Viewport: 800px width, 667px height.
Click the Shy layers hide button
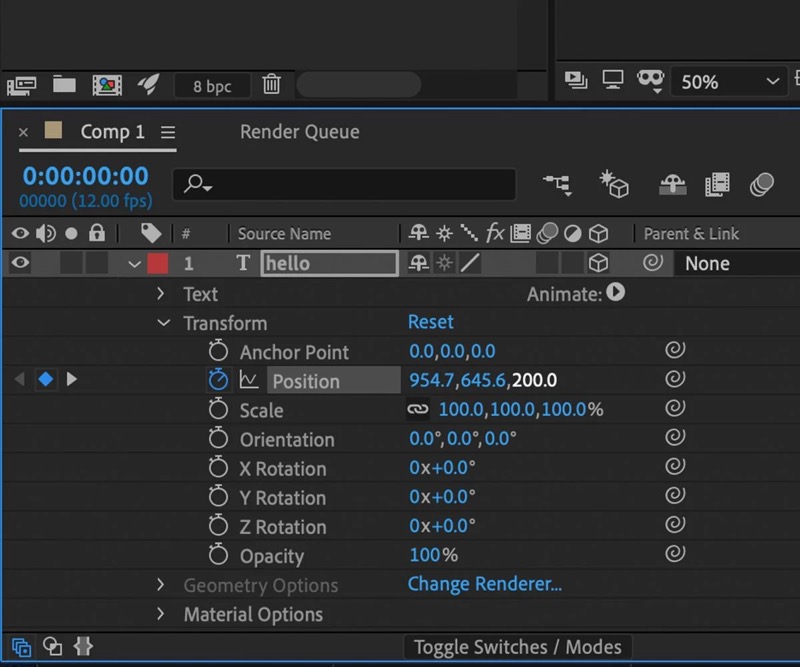[x=672, y=184]
